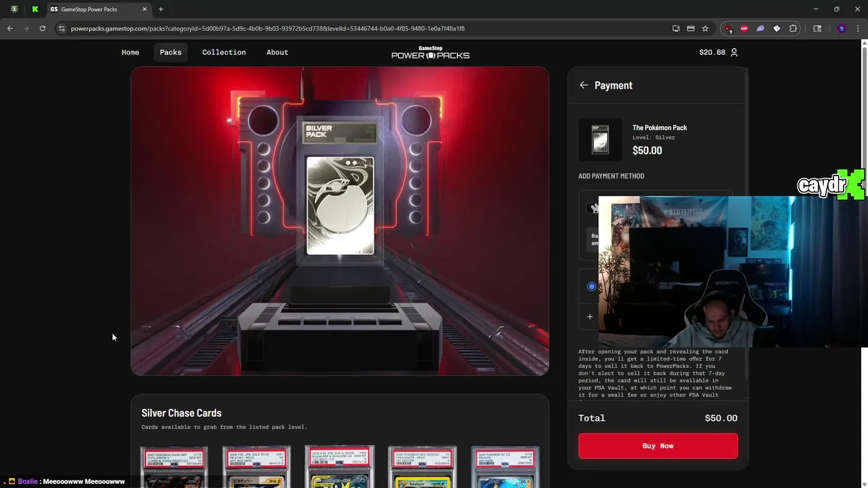Open saved payment methods icon in address bar

point(690,28)
